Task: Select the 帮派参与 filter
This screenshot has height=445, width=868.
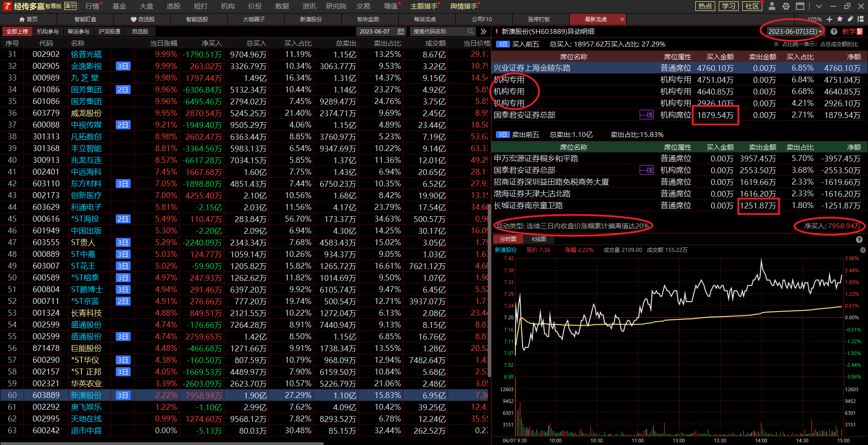Action: click(79, 32)
